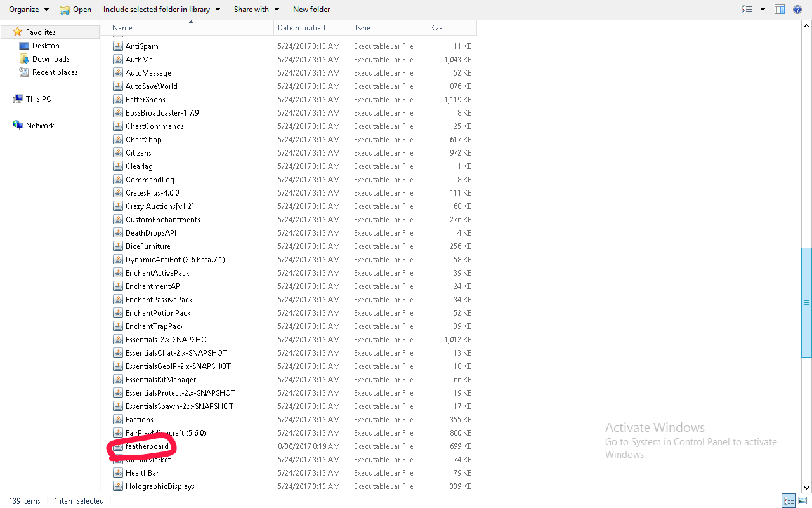The image size is (812, 508).
Task: Click the jar icon beside DiceFurniture
Action: pos(117,246)
